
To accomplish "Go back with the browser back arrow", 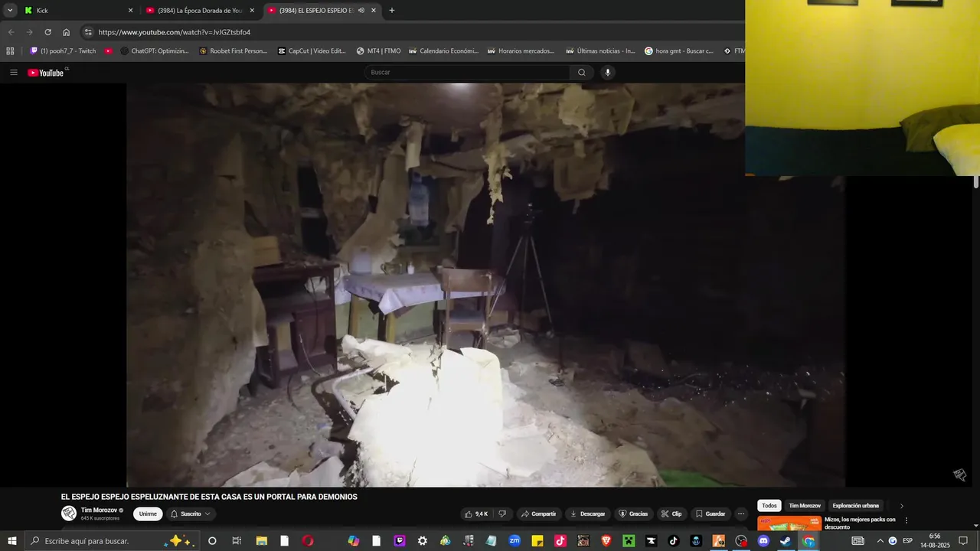I will (x=11, y=32).
